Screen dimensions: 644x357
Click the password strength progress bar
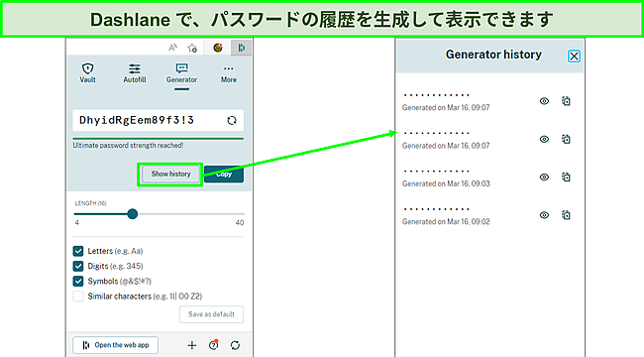[x=159, y=139]
